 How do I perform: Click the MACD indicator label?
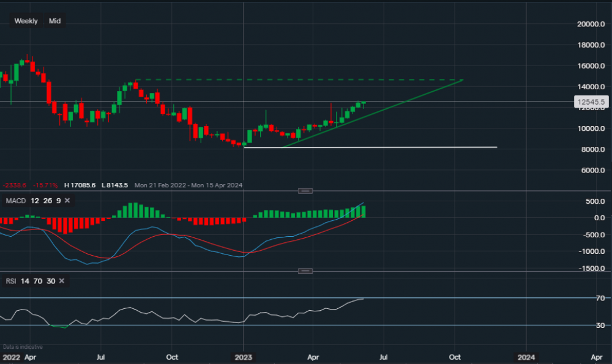pos(15,201)
